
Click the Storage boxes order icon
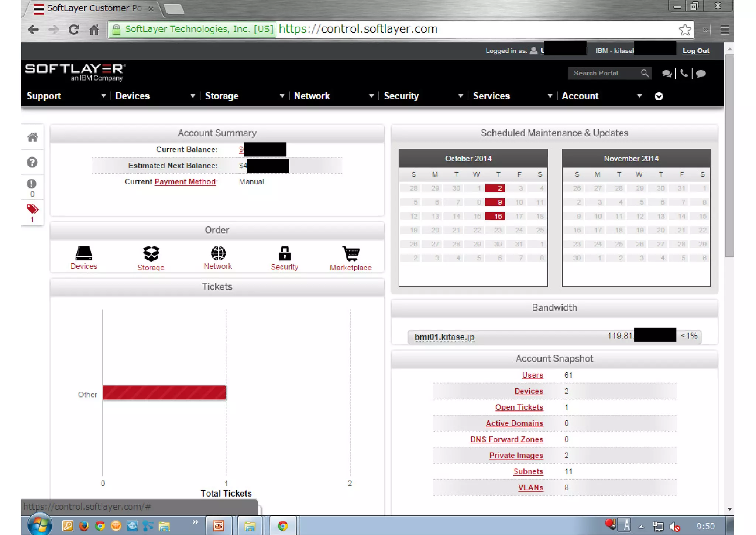click(x=151, y=253)
